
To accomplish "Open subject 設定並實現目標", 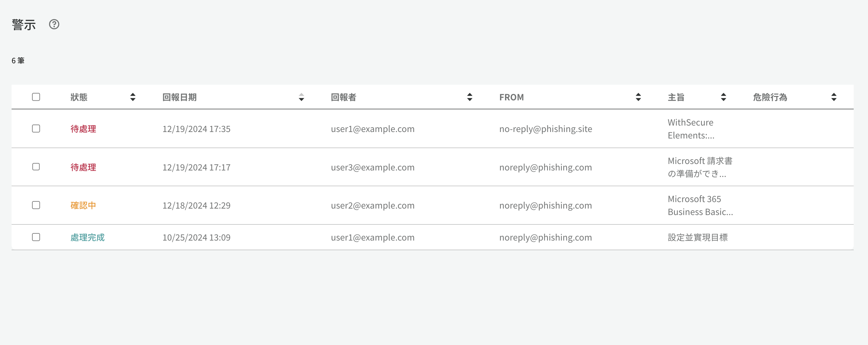I will [x=698, y=237].
